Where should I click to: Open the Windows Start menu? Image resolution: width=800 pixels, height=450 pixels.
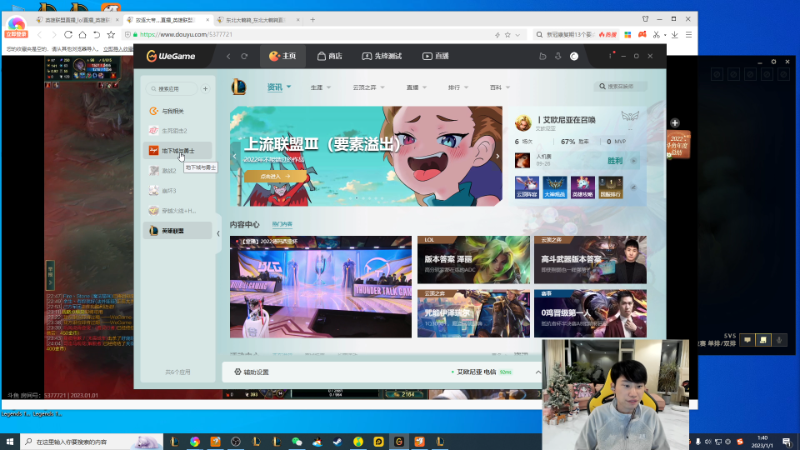[x=9, y=442]
